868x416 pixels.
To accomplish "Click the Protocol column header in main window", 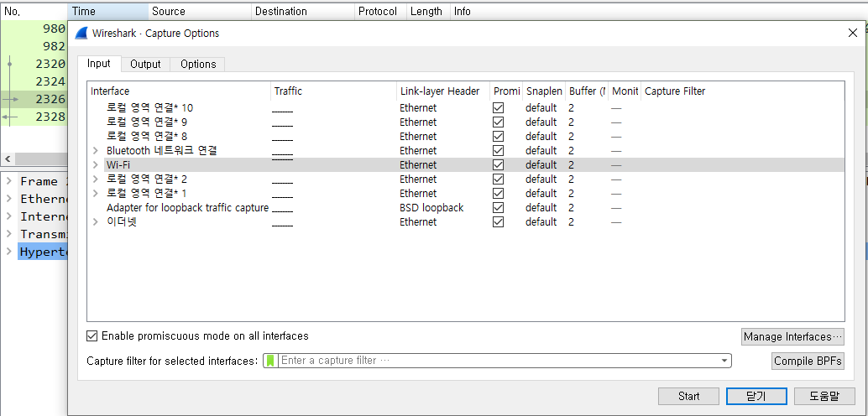I will (380, 11).
